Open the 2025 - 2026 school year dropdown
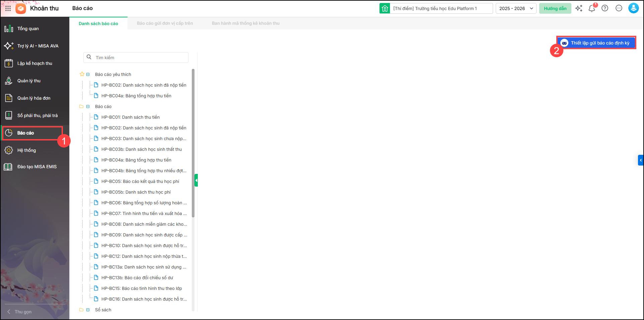This screenshot has height=320, width=644. (x=516, y=8)
